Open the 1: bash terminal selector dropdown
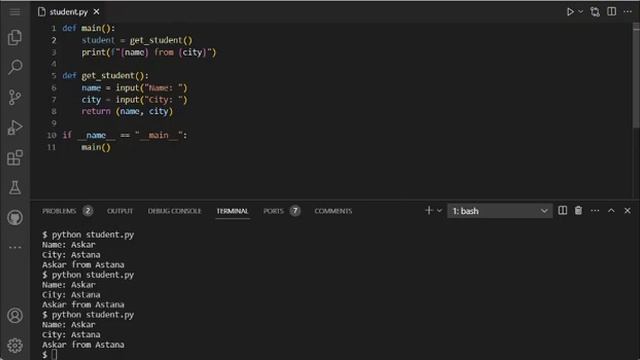Screen dimensions: 640x360 (500, 211)
